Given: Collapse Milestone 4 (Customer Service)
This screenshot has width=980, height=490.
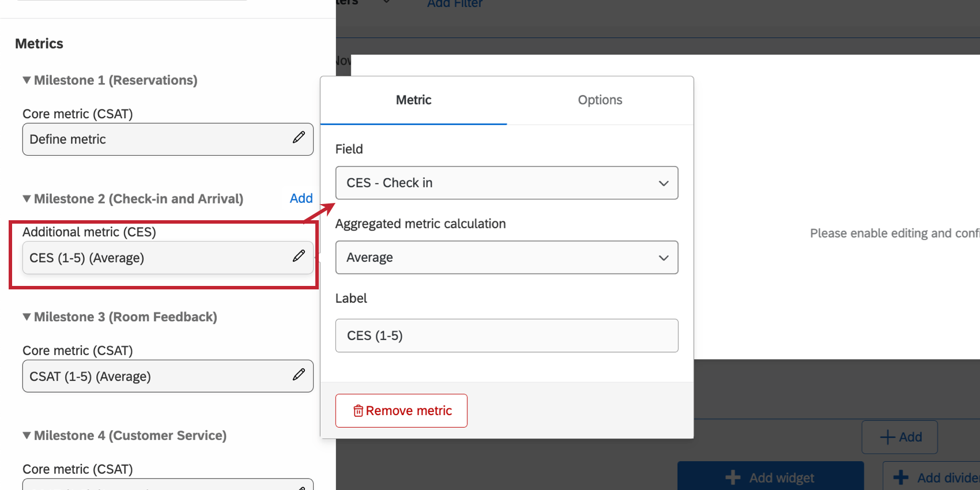Looking at the screenshot, I should pyautogui.click(x=26, y=435).
